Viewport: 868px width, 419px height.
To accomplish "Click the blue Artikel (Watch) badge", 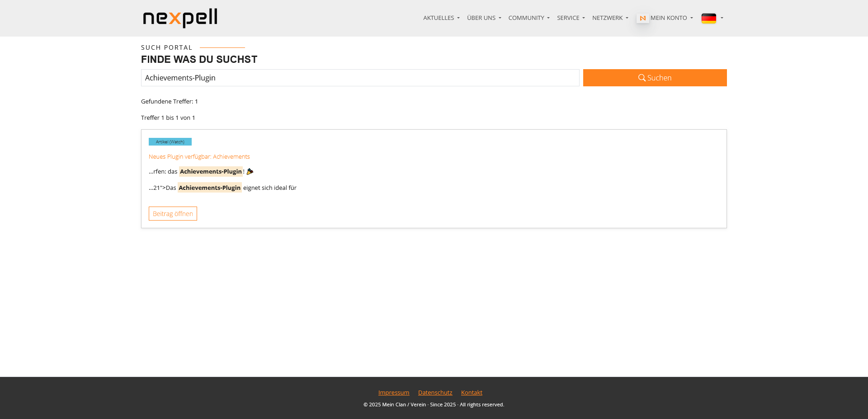I will pyautogui.click(x=170, y=142).
